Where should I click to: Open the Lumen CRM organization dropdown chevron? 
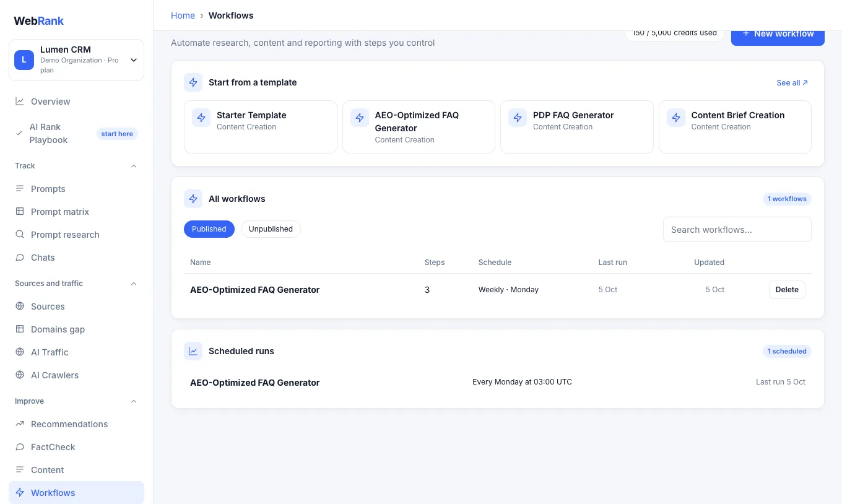pyautogui.click(x=134, y=60)
